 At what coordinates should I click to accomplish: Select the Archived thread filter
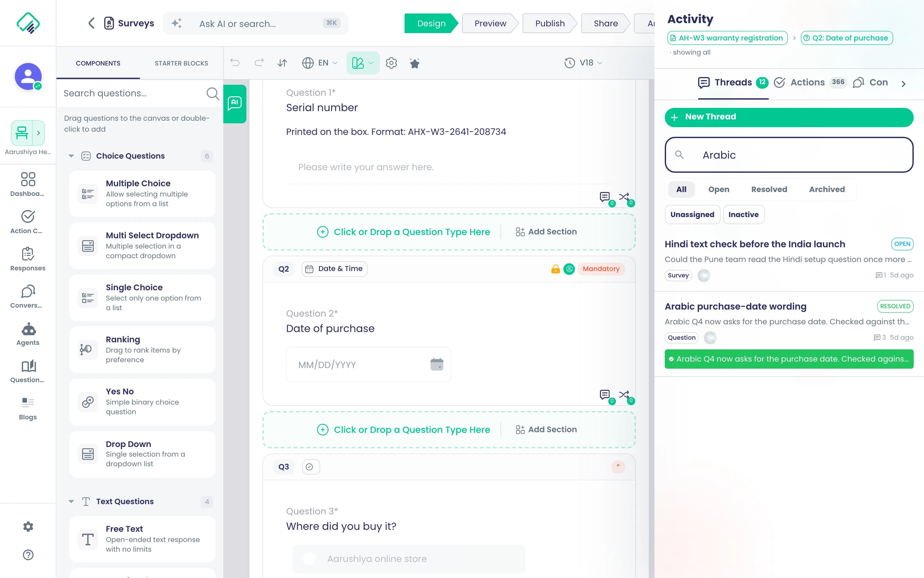827,189
